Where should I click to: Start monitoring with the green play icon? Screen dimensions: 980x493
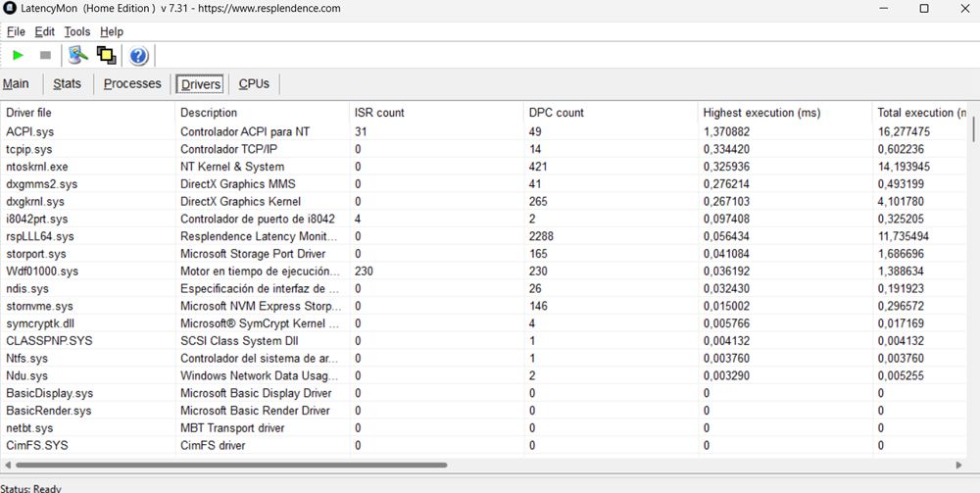point(18,56)
